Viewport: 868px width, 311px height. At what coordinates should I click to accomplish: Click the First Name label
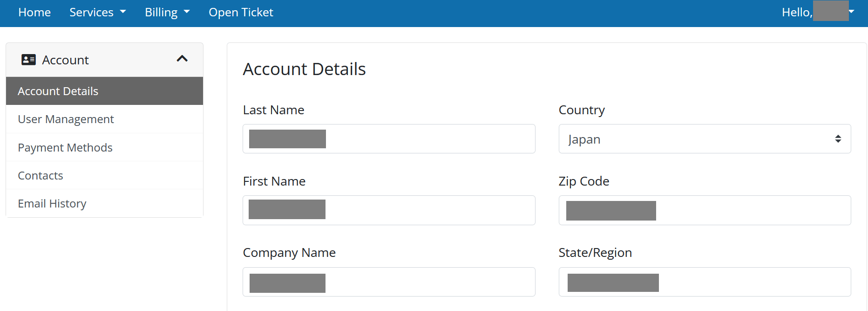pos(274,181)
